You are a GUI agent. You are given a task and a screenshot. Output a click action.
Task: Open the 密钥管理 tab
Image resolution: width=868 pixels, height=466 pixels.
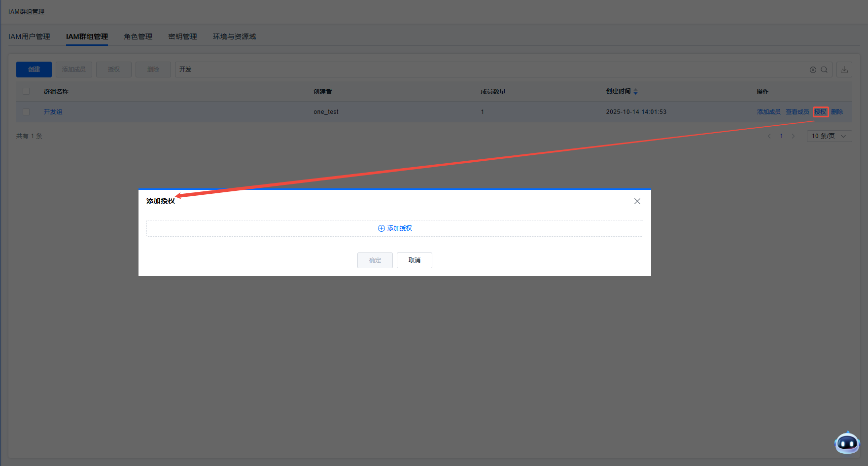(x=182, y=36)
